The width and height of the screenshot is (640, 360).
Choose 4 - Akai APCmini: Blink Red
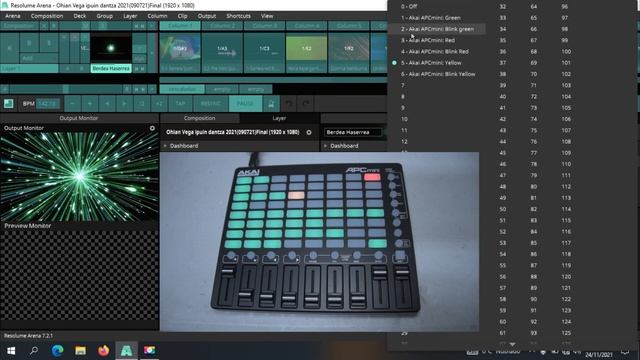[435, 51]
